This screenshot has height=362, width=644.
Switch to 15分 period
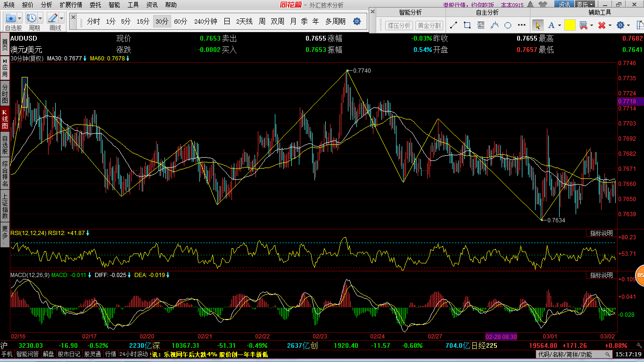tap(143, 21)
